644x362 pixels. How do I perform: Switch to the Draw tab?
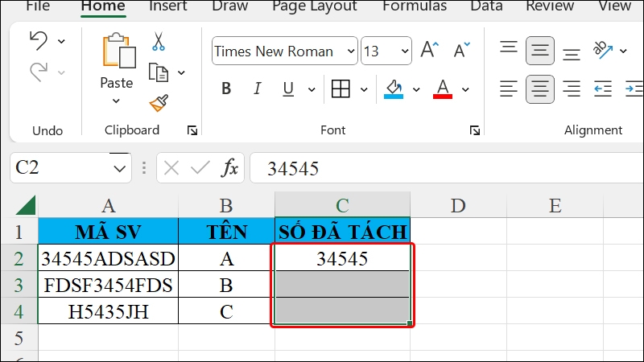pyautogui.click(x=229, y=6)
